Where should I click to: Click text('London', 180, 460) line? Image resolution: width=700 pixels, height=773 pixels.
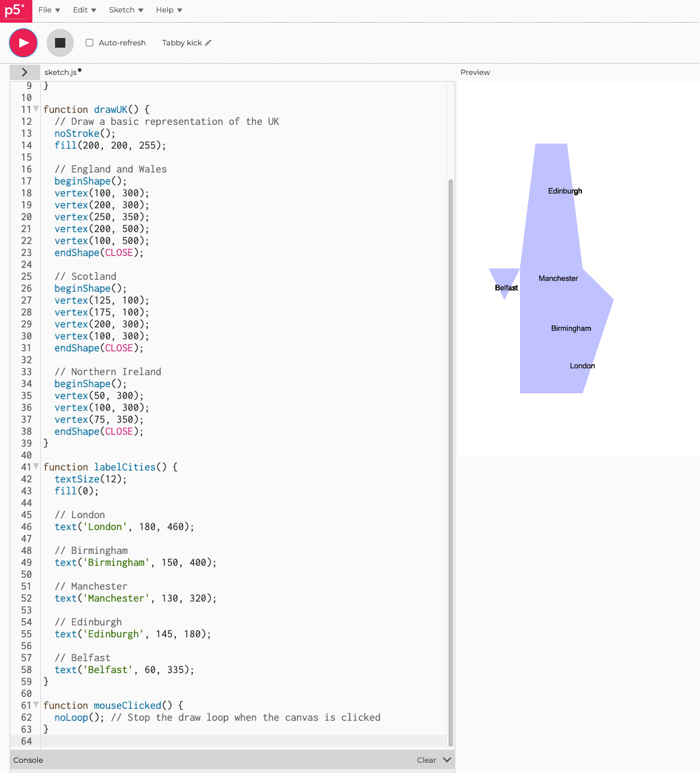[124, 527]
